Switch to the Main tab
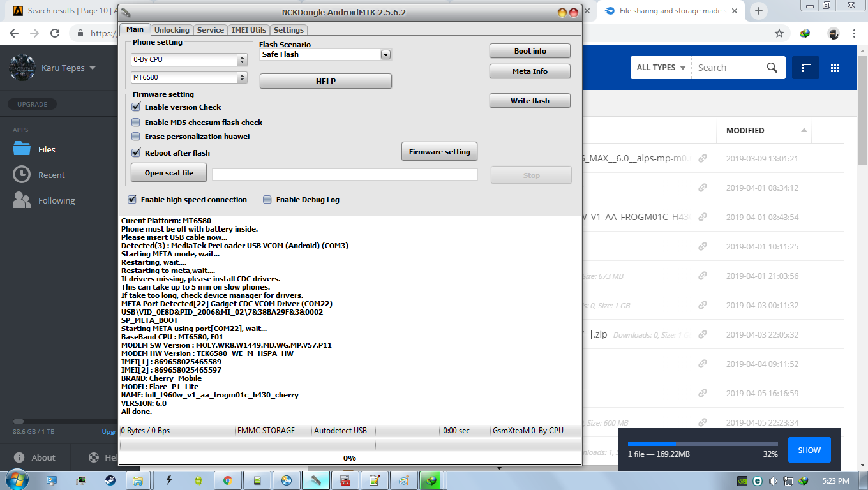 point(135,29)
